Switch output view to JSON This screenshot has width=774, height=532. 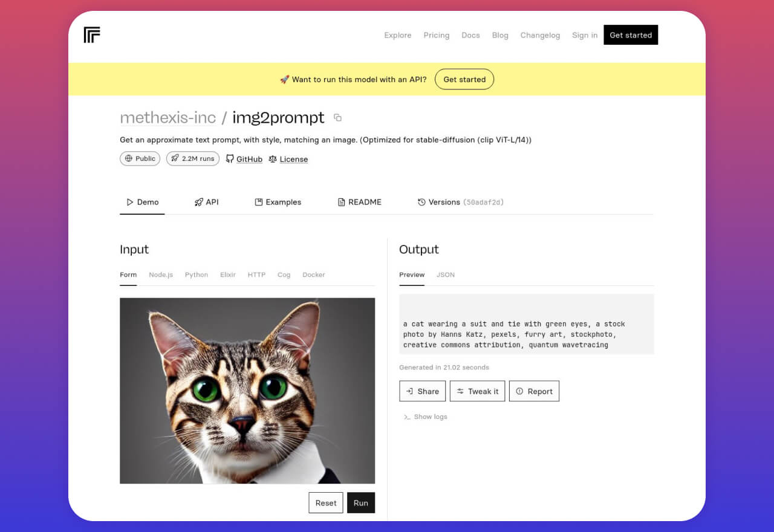click(x=446, y=274)
